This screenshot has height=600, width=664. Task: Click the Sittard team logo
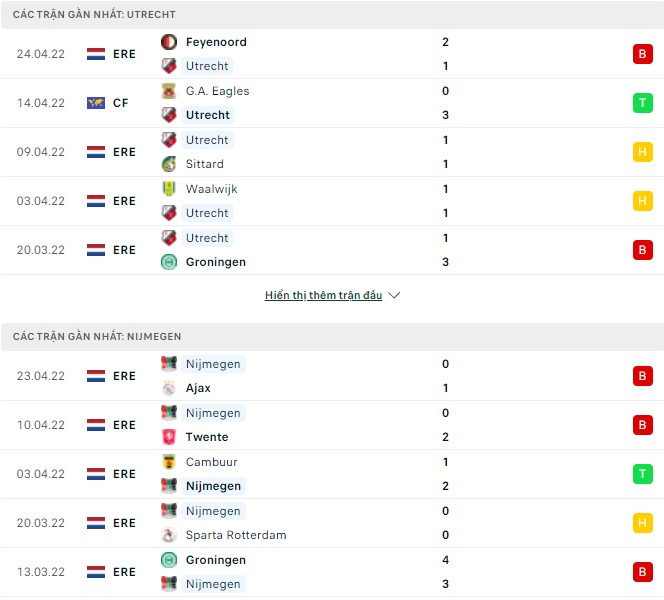tap(168, 164)
